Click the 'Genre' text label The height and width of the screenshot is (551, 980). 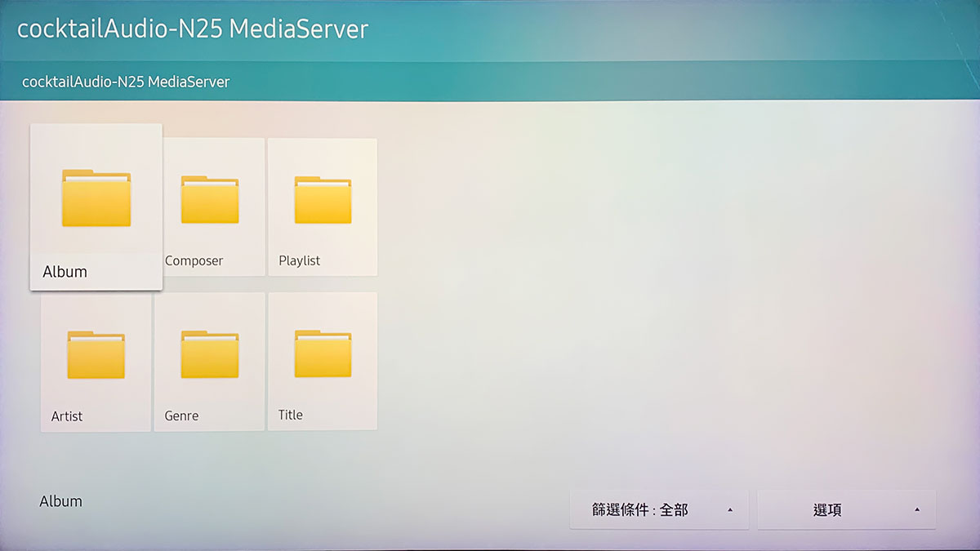tap(181, 416)
